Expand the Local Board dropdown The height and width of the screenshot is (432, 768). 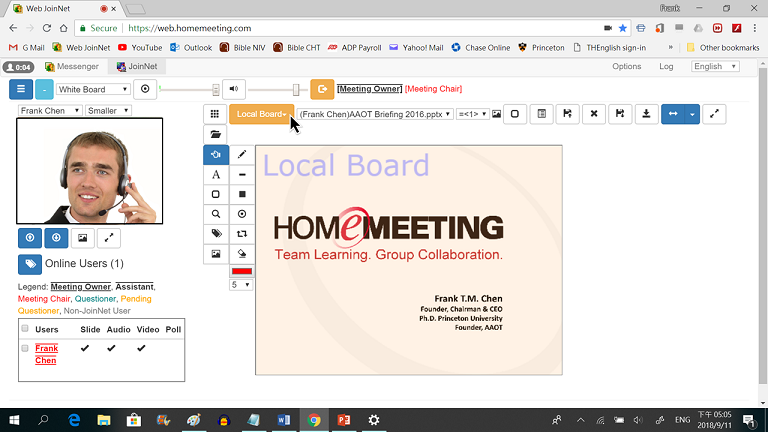262,114
